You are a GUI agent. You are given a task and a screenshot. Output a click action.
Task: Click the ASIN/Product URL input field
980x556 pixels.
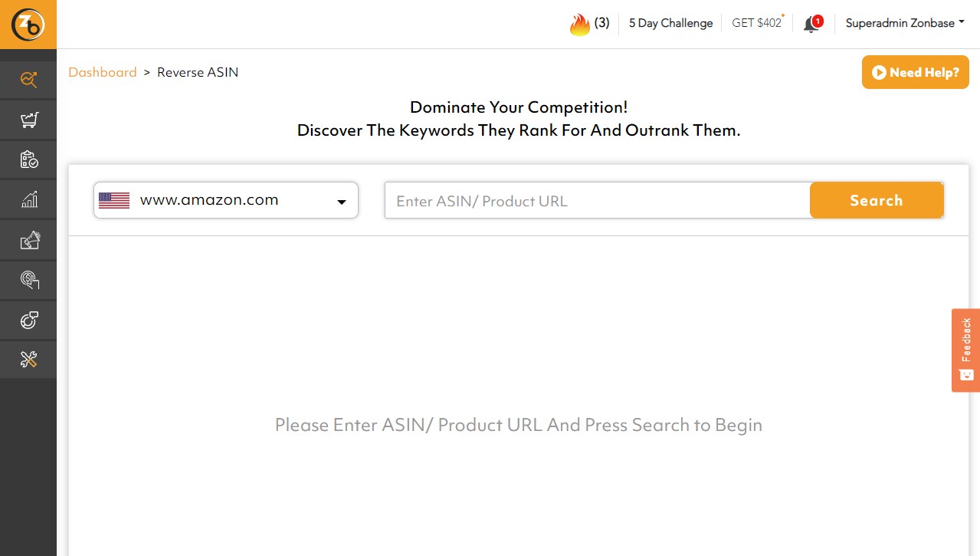click(598, 200)
